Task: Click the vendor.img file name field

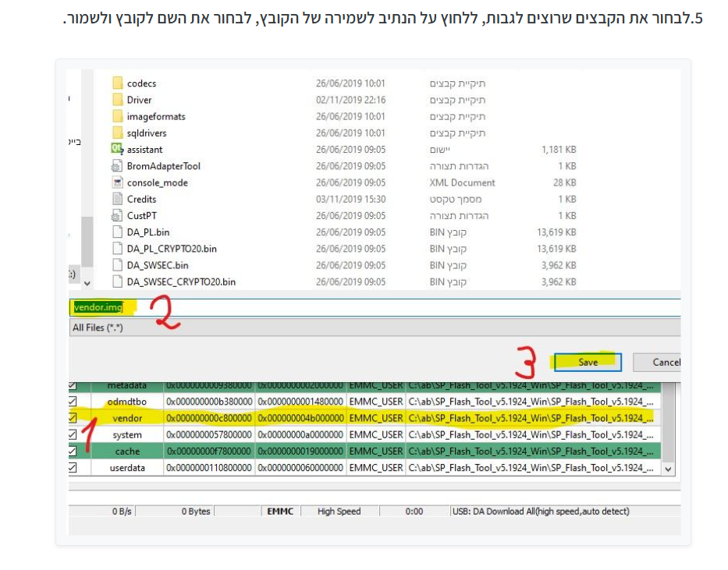Action: pos(375,307)
